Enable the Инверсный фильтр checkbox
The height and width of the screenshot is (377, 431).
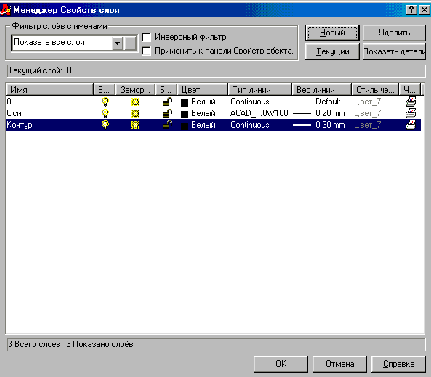click(x=146, y=37)
